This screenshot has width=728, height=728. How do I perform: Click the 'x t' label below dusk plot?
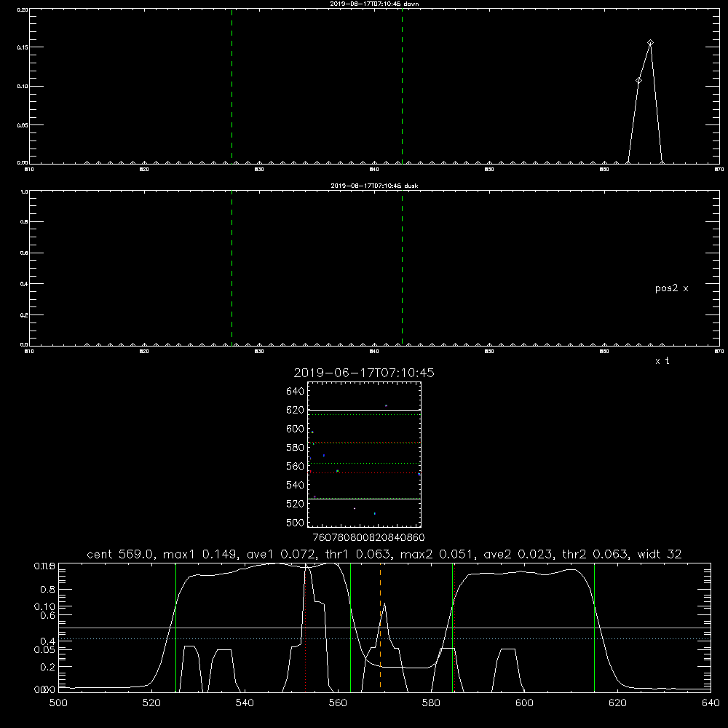[662, 361]
